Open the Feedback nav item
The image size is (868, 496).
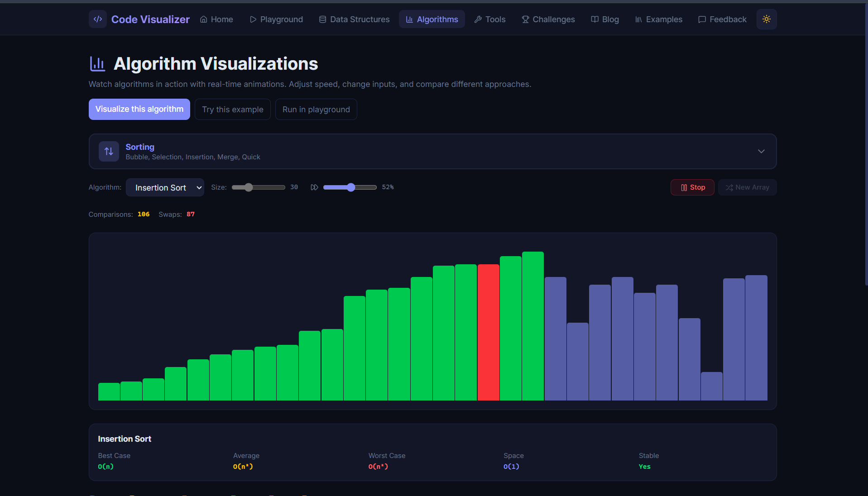click(x=722, y=19)
